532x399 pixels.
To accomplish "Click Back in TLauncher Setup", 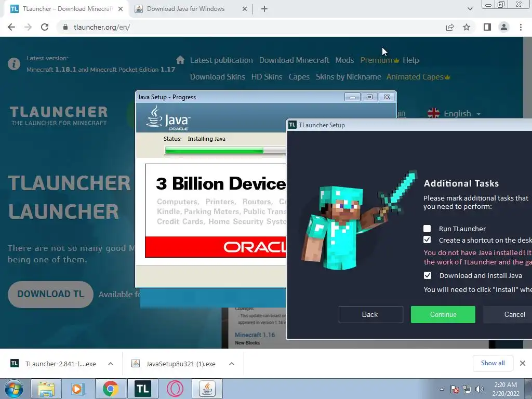I will (370, 314).
